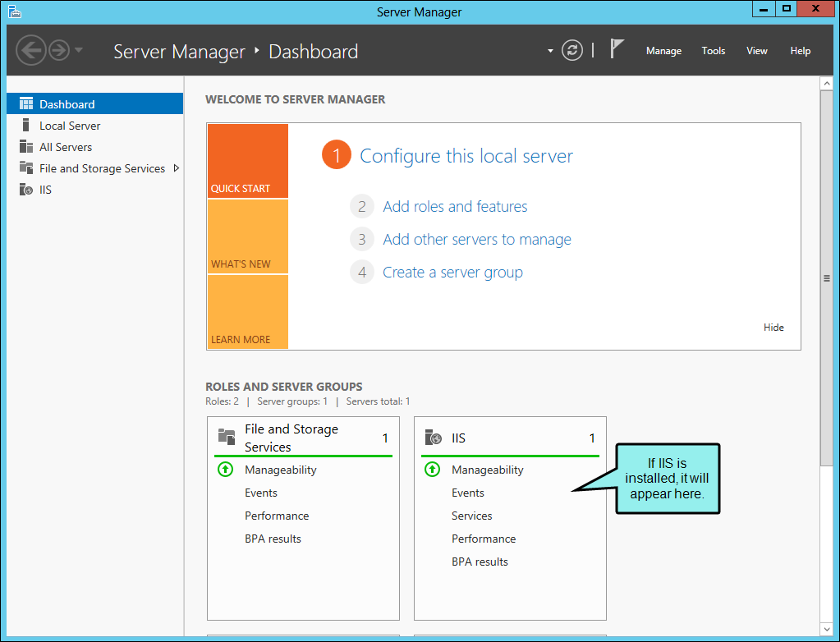
Task: Click File and Storage Services sidebar icon
Action: coord(26,167)
